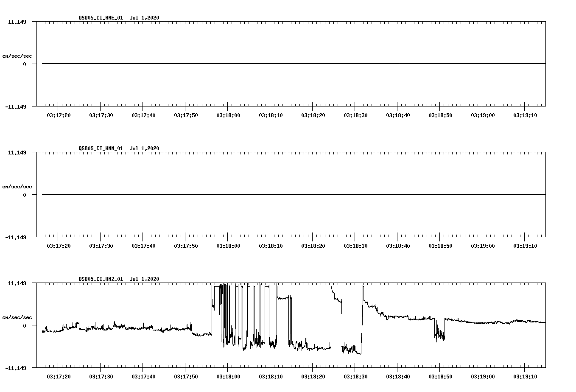Click the 03:18:10 time label under HNE plot
Screen dimensions: 576x392
point(271,115)
